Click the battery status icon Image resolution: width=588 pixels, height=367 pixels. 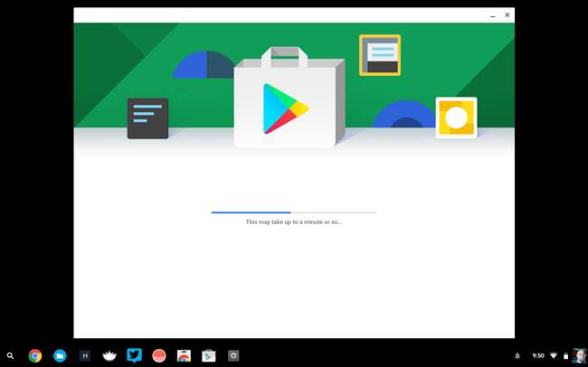coord(565,356)
